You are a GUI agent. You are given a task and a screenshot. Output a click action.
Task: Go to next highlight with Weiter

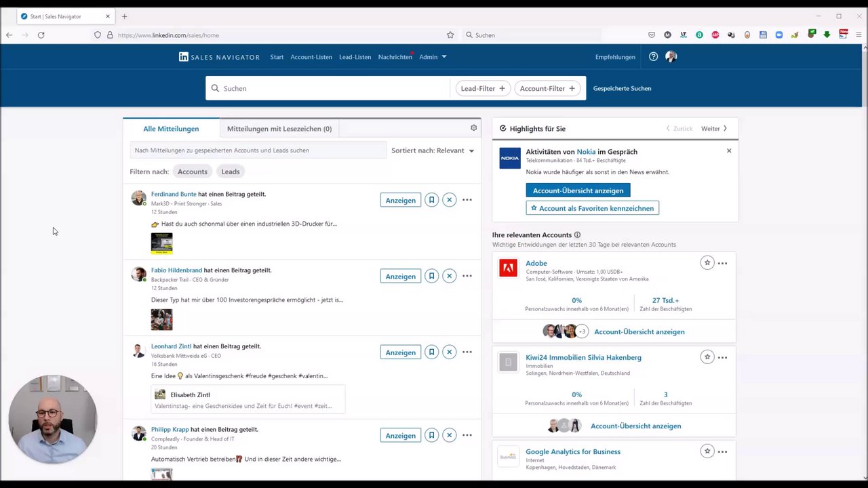tap(714, 129)
